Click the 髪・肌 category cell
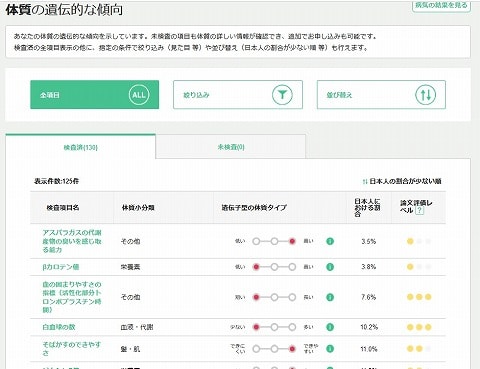The height and width of the screenshot is (369, 480). point(130,349)
